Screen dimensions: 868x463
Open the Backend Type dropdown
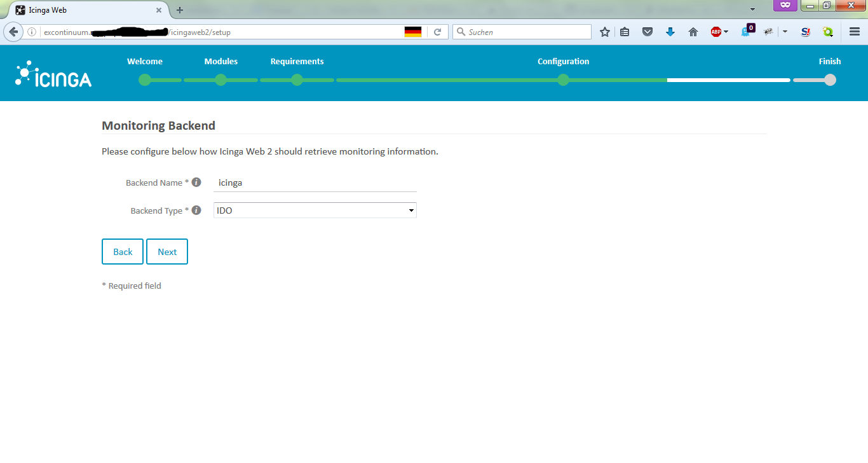pos(315,211)
